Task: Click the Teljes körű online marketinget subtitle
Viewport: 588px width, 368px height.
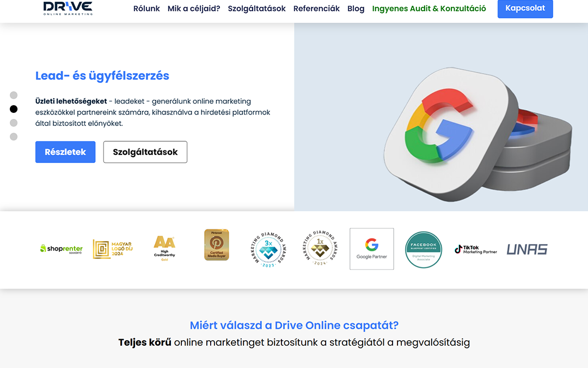Action: [294, 342]
